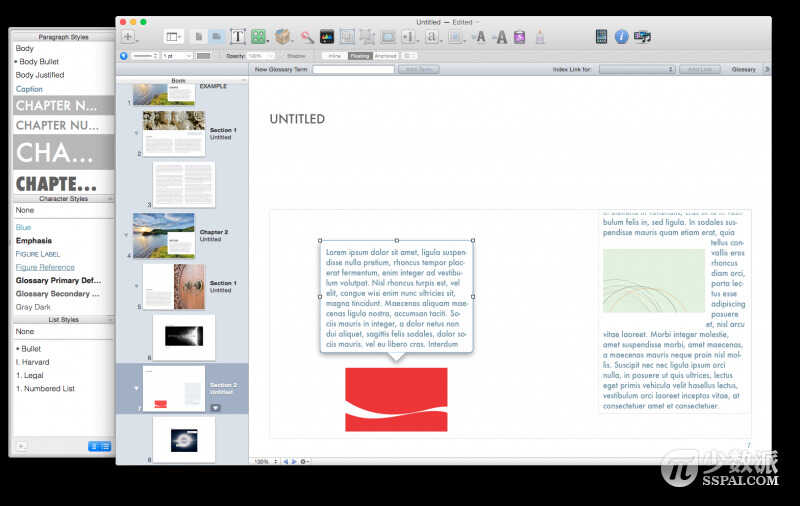Select the page 3 thumbnail
The height and width of the screenshot is (506, 800).
pos(184,184)
